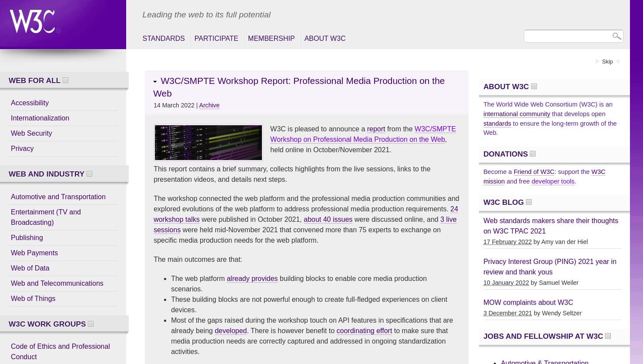This screenshot has height=364, width=643.
Task: Open Automotive and Transportation link
Action: 58,197
